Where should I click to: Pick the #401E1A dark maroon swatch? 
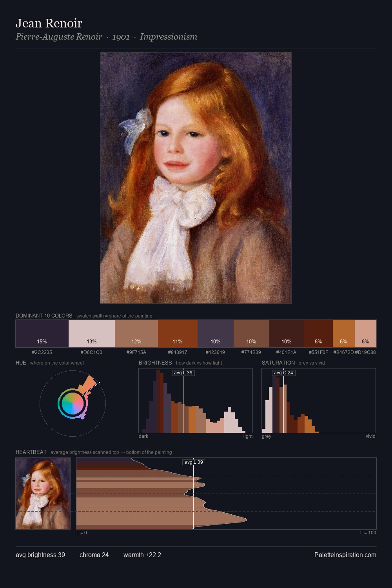pyautogui.click(x=287, y=334)
